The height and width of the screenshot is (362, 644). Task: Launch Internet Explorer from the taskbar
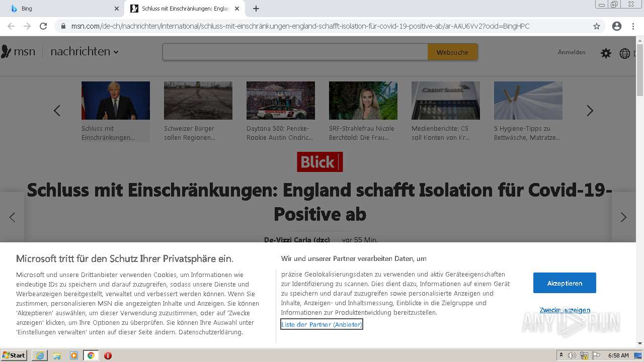point(40,355)
